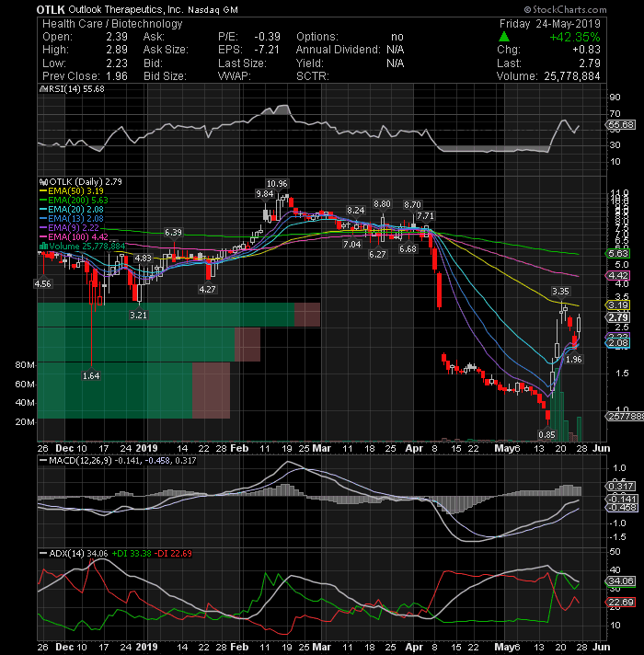Click the EMA(100) 4.42 legend entry

78,236
